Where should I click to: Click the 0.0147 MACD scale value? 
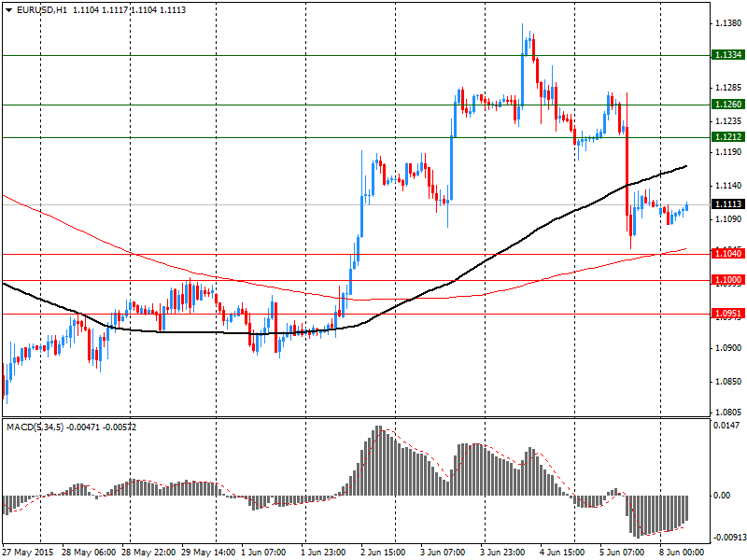tap(727, 426)
